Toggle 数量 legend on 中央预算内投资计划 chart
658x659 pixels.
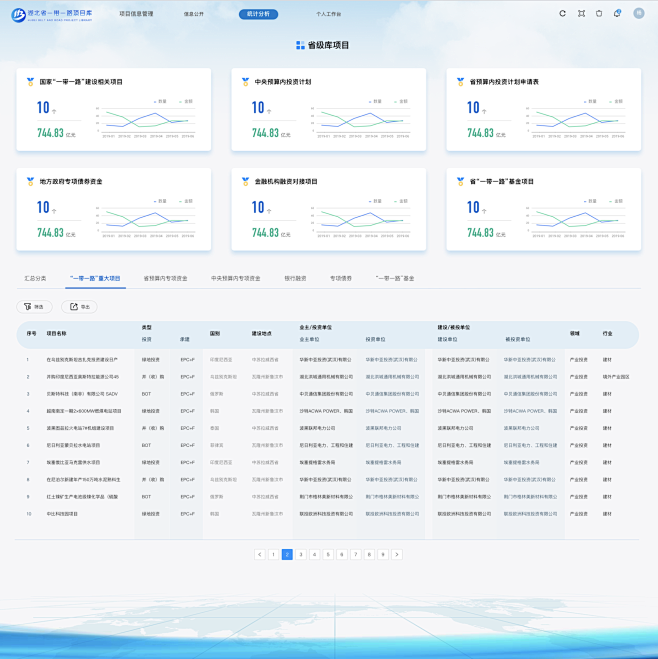(x=375, y=101)
